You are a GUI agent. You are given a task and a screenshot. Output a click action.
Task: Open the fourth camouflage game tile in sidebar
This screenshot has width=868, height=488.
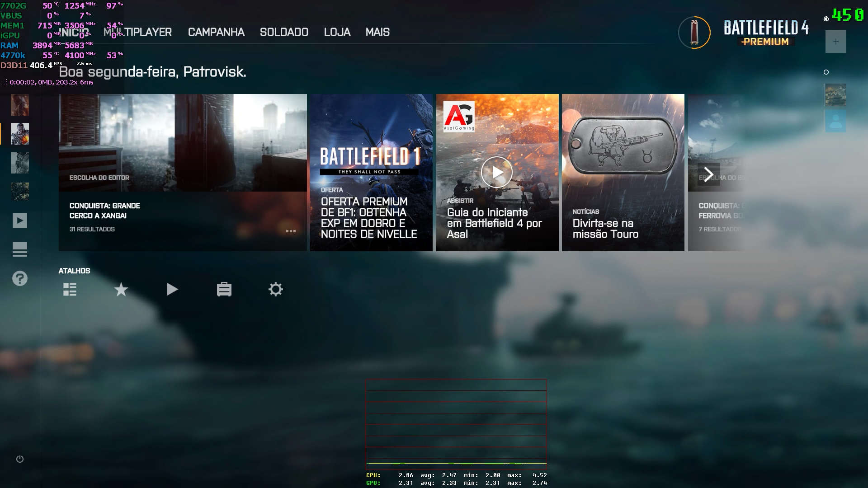[x=20, y=192]
